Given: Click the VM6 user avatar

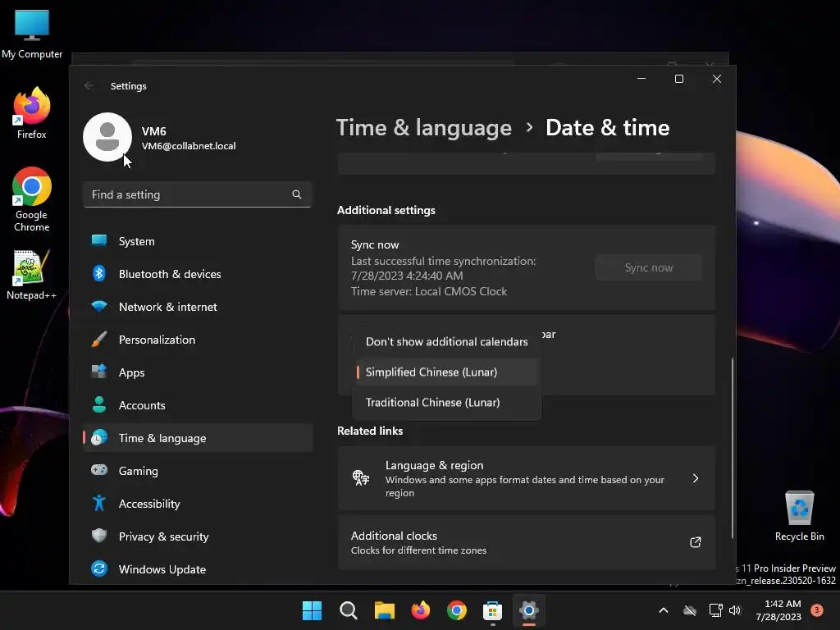Looking at the screenshot, I should 107,137.
